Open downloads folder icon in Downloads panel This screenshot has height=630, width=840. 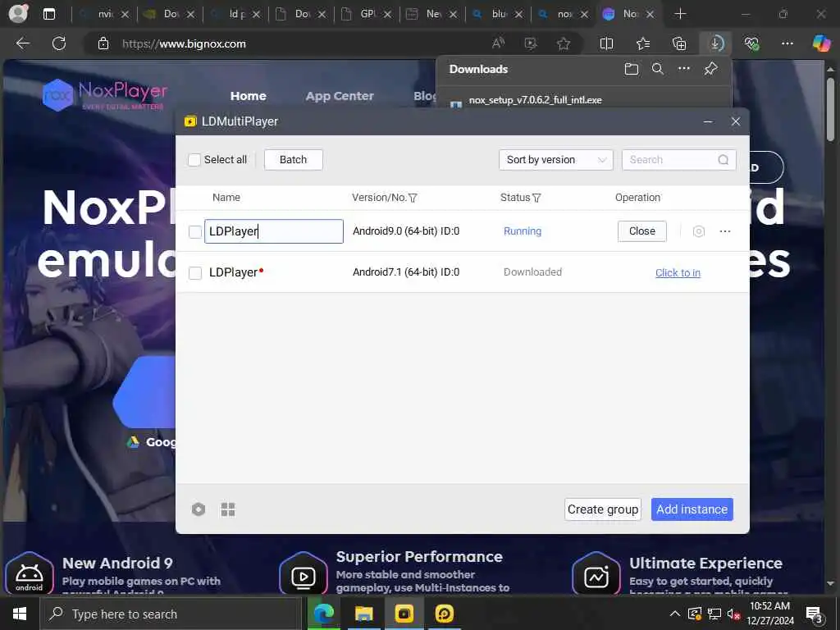632,69
